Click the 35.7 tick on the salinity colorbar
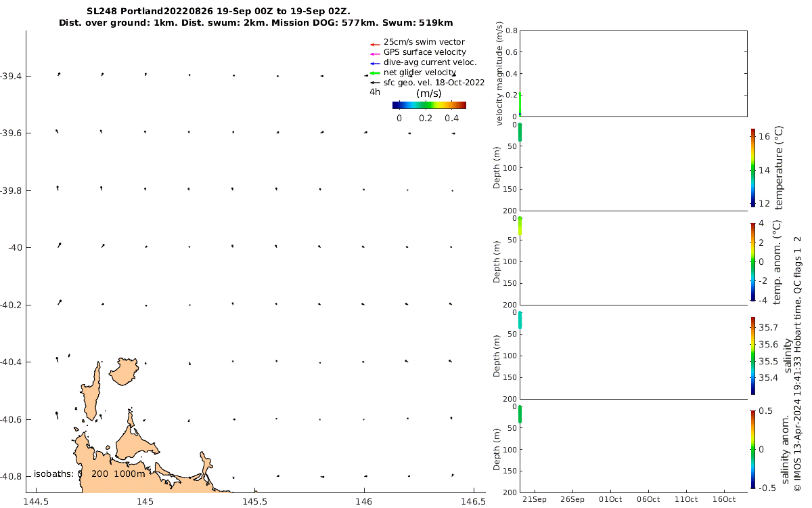This screenshot has width=812, height=508. 767,327
